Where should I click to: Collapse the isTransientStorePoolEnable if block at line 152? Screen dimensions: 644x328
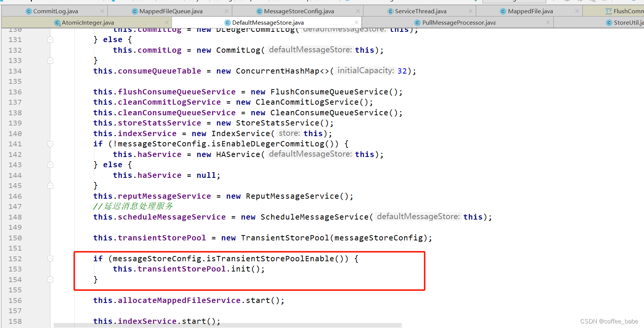(x=50, y=259)
